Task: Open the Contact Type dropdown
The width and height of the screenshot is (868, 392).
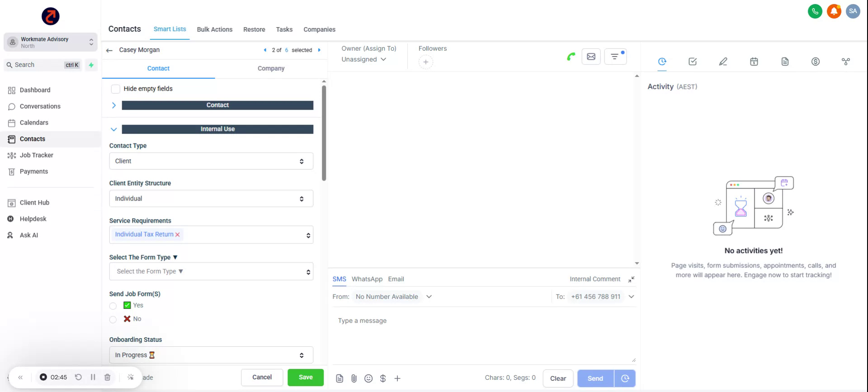Action: point(211,161)
